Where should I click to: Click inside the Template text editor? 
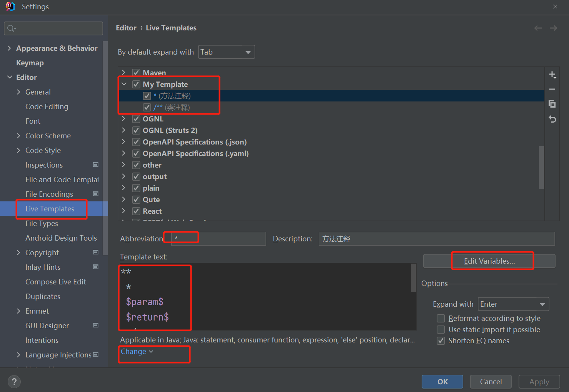[x=265, y=297]
